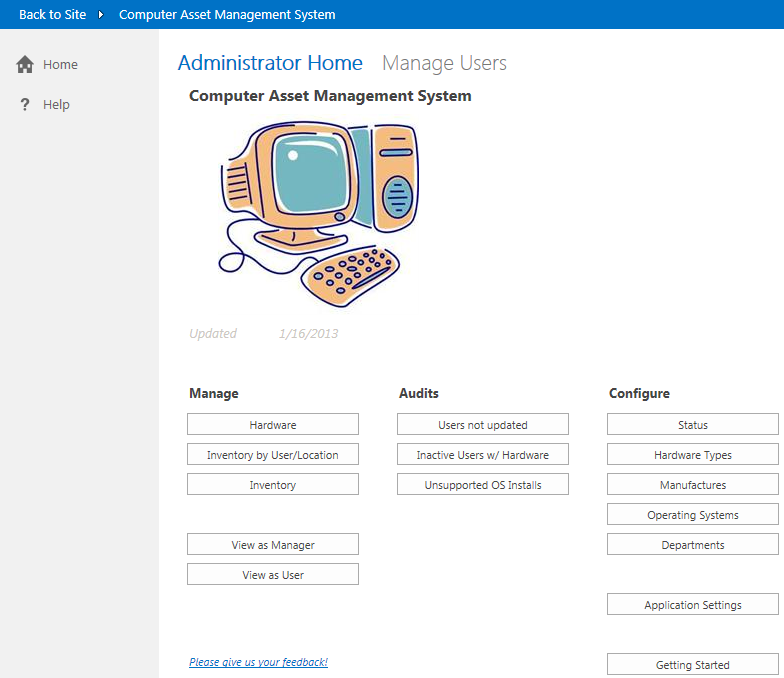Configure Hardware Types
The image size is (784, 678).
pos(693,455)
